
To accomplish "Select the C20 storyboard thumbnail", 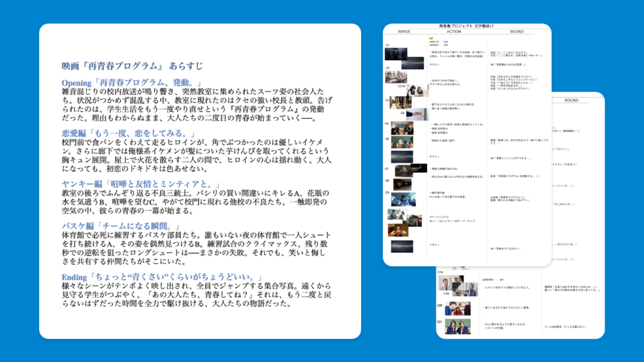I will click(457, 308).
